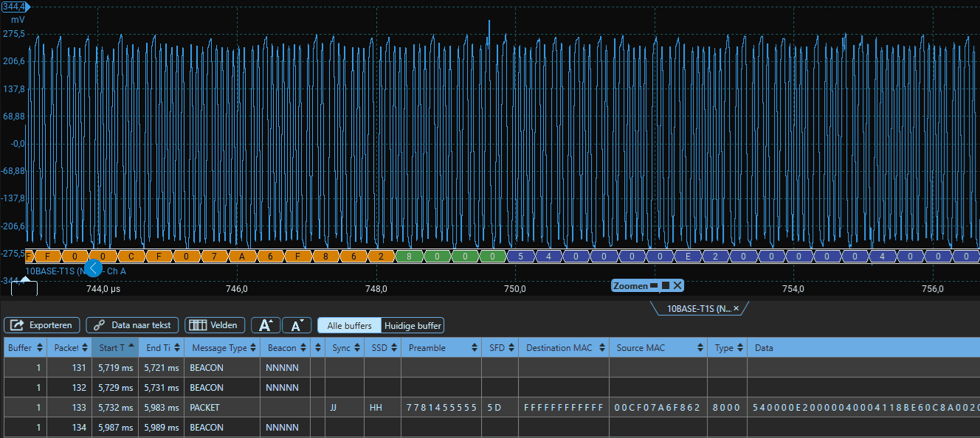The image size is (980, 438).
Task: Click the green decoded packet segment 8
Action: 410,257
